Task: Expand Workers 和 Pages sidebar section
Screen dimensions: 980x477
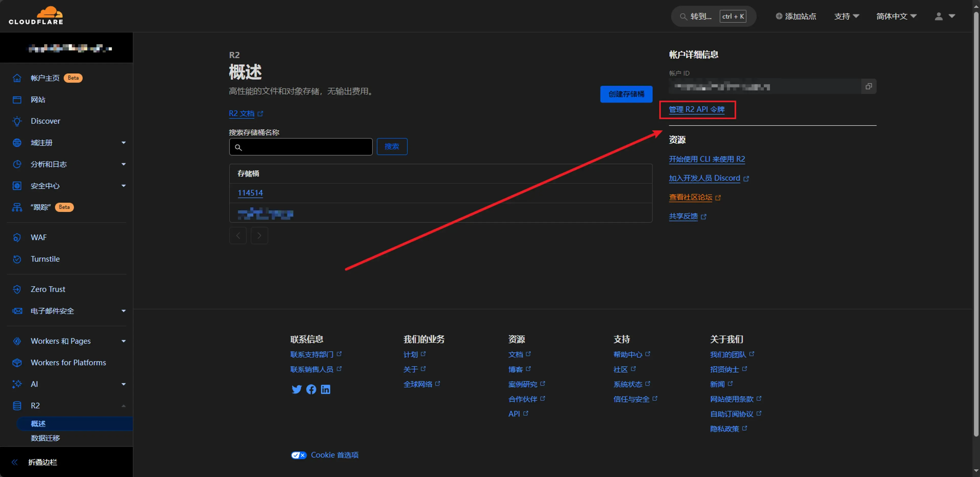Action: click(x=123, y=341)
